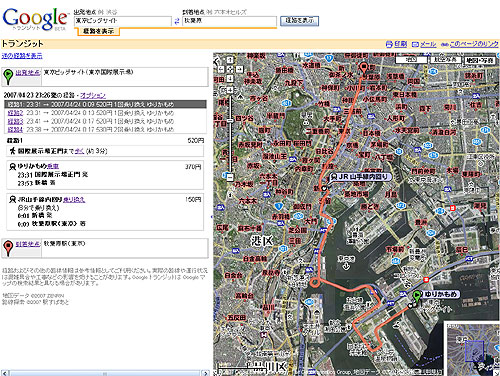Switch map to the 地図+写真 view
Image resolution: width=500 pixels, height=376 pixels.
click(x=480, y=60)
